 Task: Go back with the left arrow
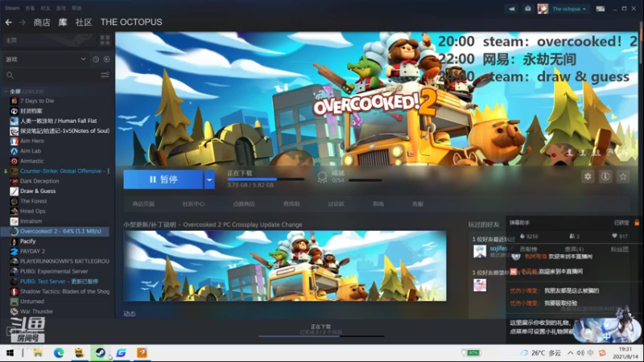(8, 23)
